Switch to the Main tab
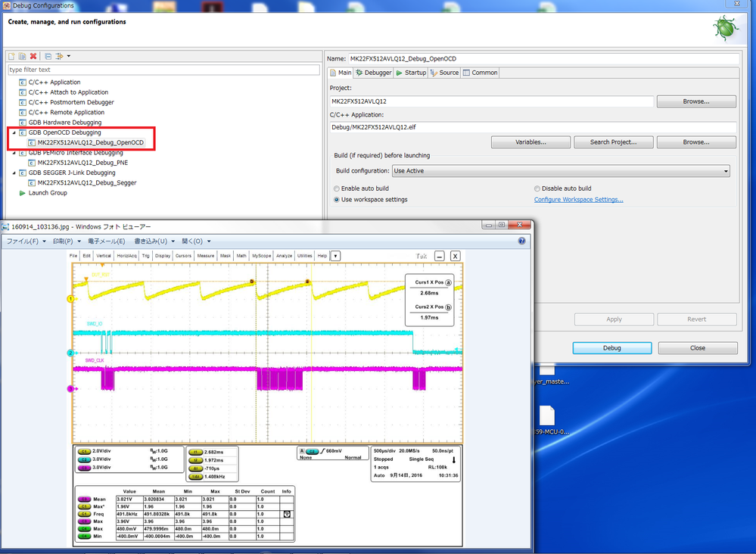756x554 pixels. (341, 73)
